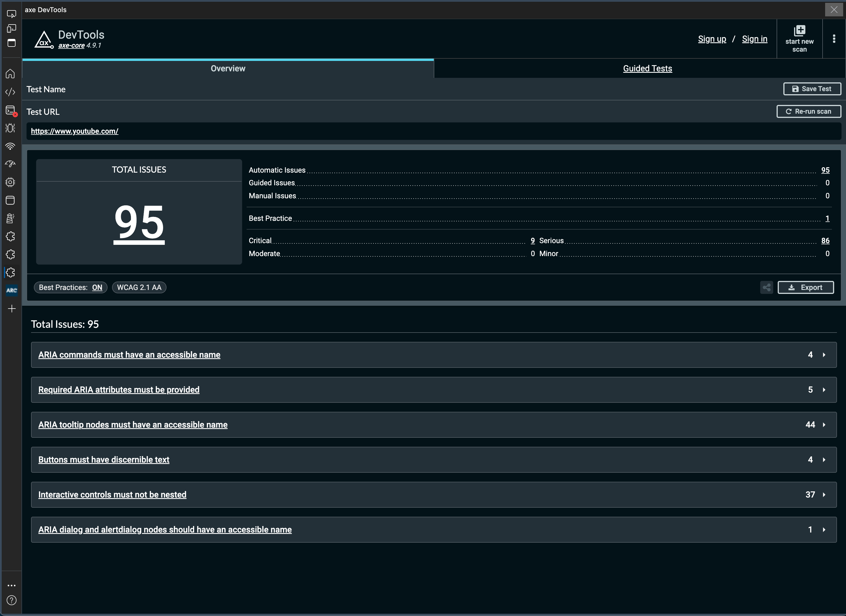The height and width of the screenshot is (616, 846).
Task: Click the Save Test button
Action: pos(812,89)
